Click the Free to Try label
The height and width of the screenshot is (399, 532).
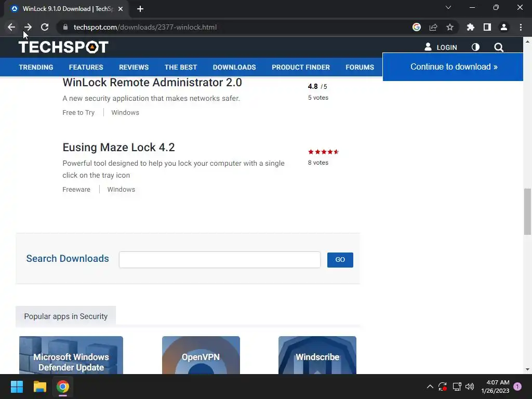(78, 112)
